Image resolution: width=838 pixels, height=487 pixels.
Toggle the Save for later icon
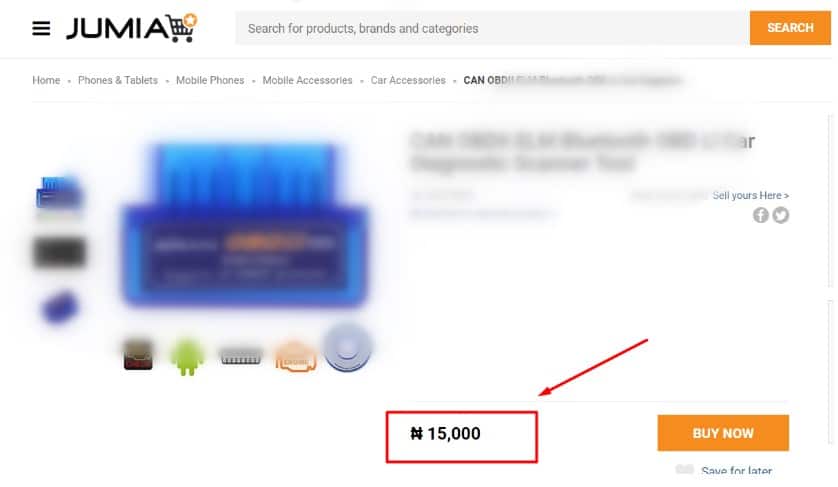click(x=684, y=469)
